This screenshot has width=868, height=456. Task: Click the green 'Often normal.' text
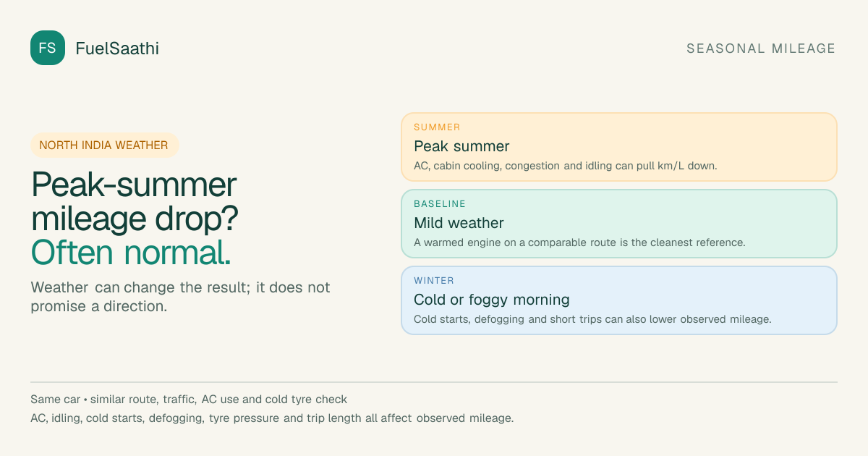[131, 253]
